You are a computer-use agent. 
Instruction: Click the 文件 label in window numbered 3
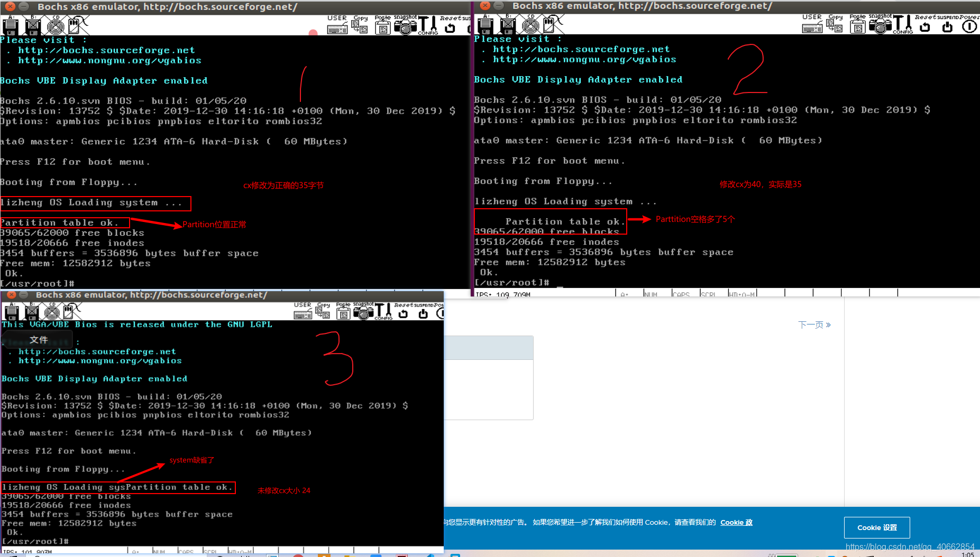(x=39, y=340)
